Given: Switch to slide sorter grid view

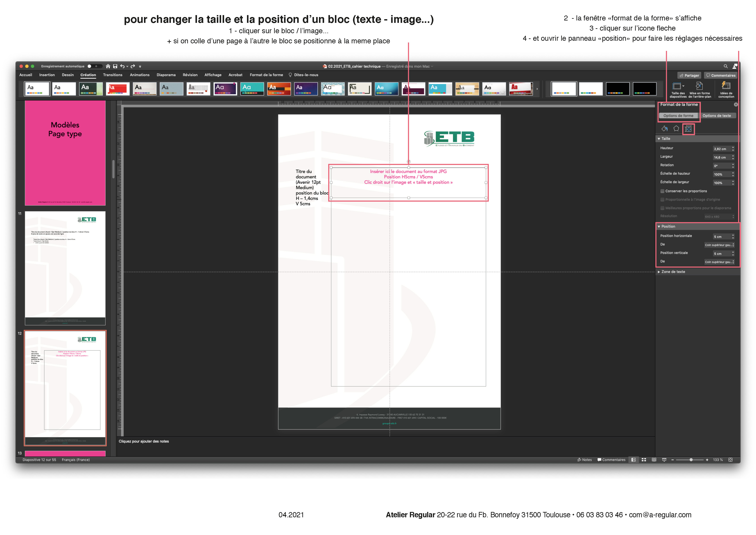Looking at the screenshot, I should 644,460.
